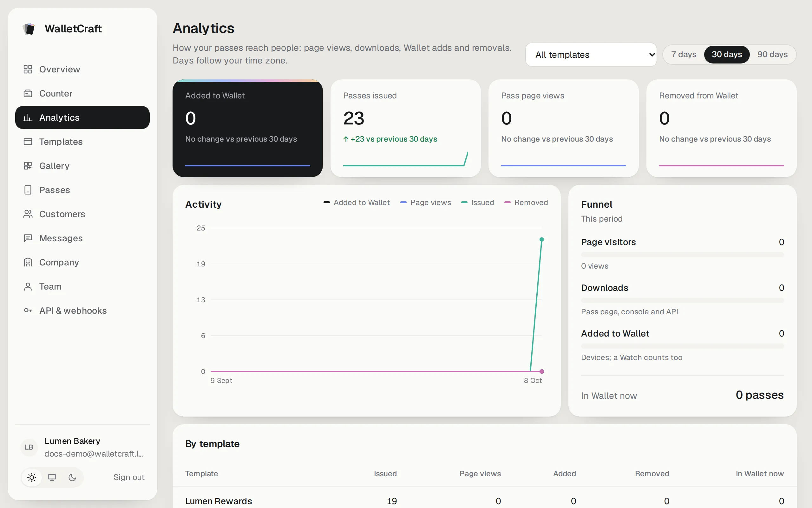Click the Messages chat icon
The image size is (812, 508).
(x=28, y=238)
